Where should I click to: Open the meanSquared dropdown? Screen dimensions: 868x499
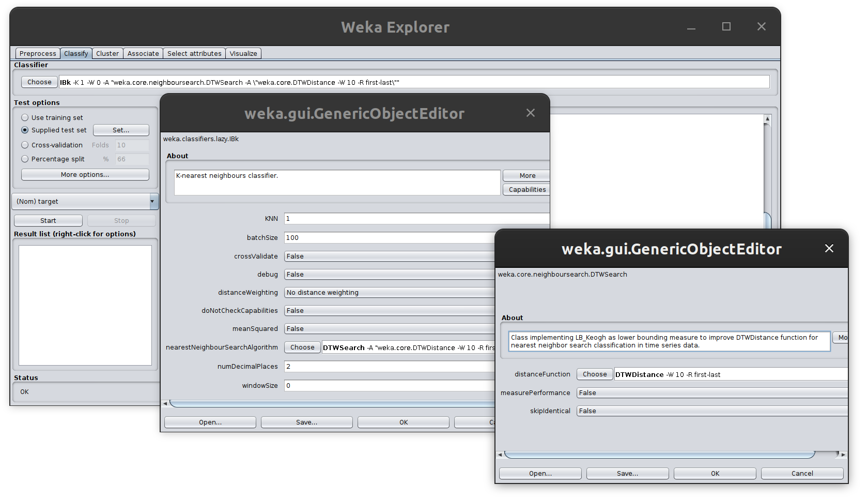click(x=390, y=328)
